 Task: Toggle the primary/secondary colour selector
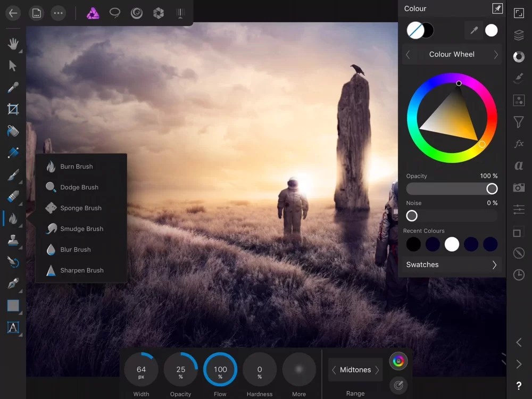420,30
